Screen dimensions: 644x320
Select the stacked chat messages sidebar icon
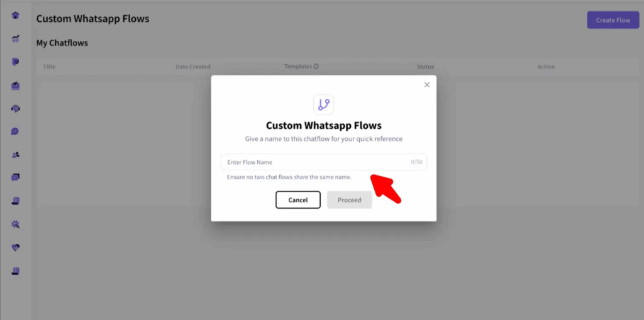coord(16,177)
